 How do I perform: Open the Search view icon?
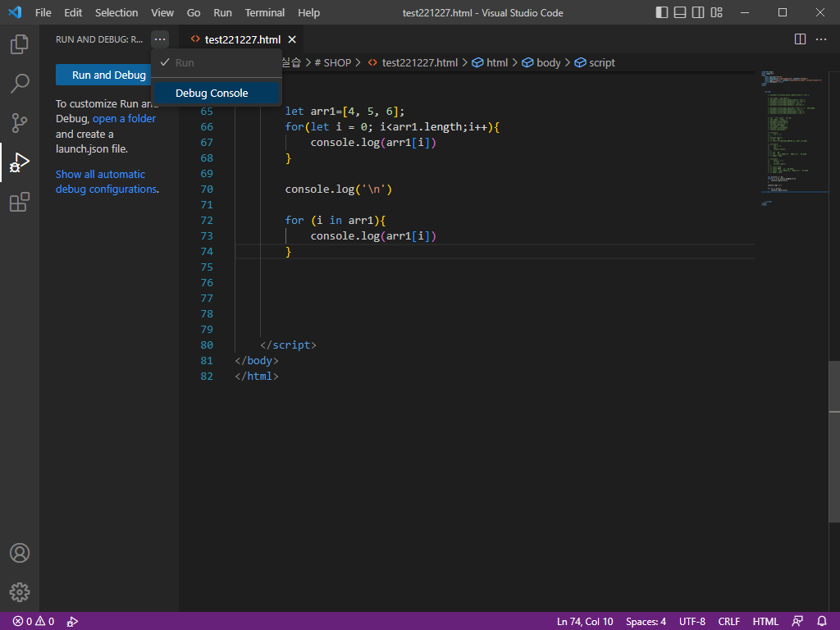coord(20,84)
